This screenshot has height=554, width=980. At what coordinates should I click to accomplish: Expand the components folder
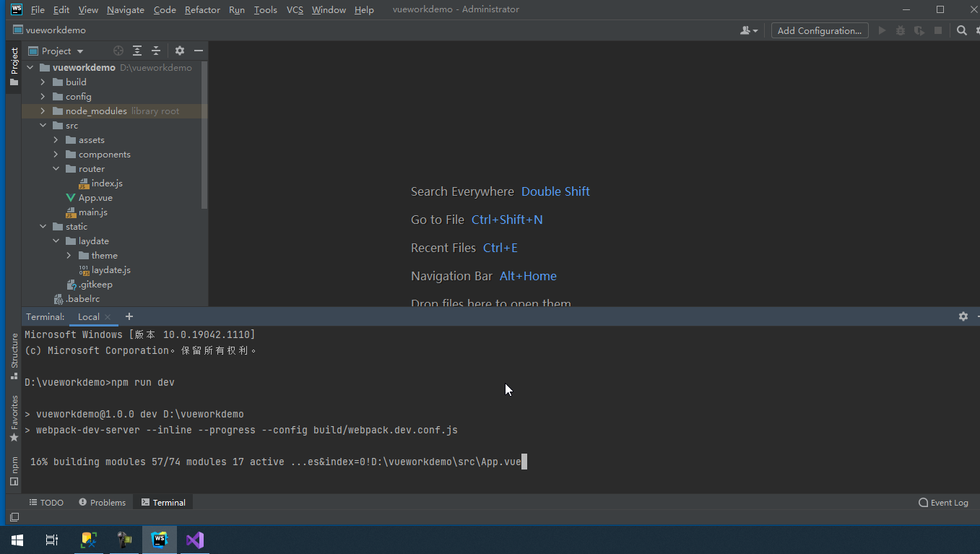point(56,154)
